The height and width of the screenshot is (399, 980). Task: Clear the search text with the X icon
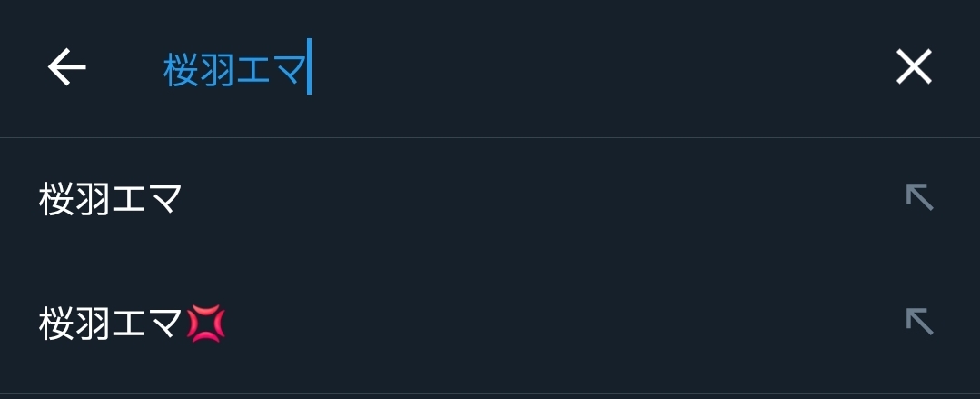(914, 67)
